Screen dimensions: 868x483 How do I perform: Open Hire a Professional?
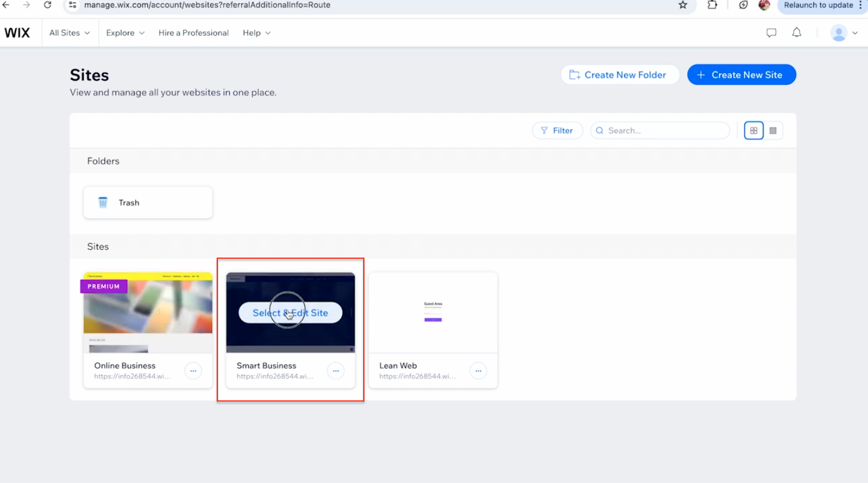[193, 33]
